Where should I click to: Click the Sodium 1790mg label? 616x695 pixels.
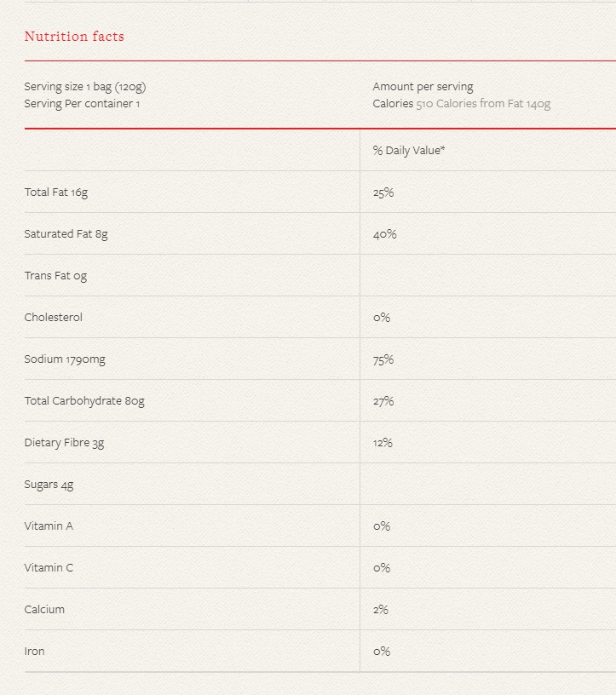click(65, 359)
